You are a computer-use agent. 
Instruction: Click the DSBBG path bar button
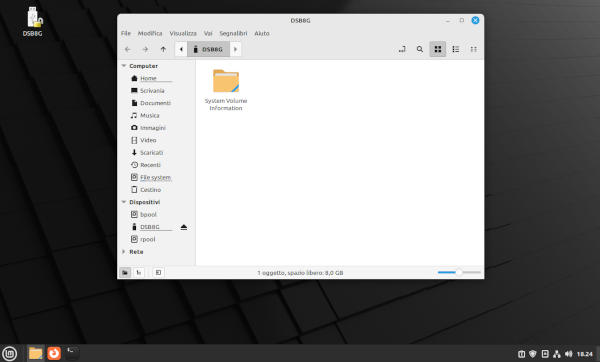pyautogui.click(x=209, y=49)
